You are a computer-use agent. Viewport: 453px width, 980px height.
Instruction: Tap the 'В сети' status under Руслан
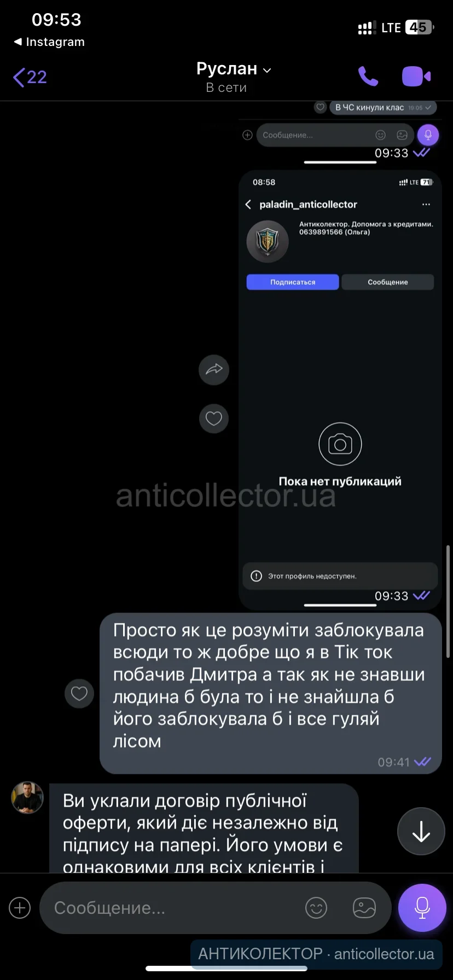(226, 87)
